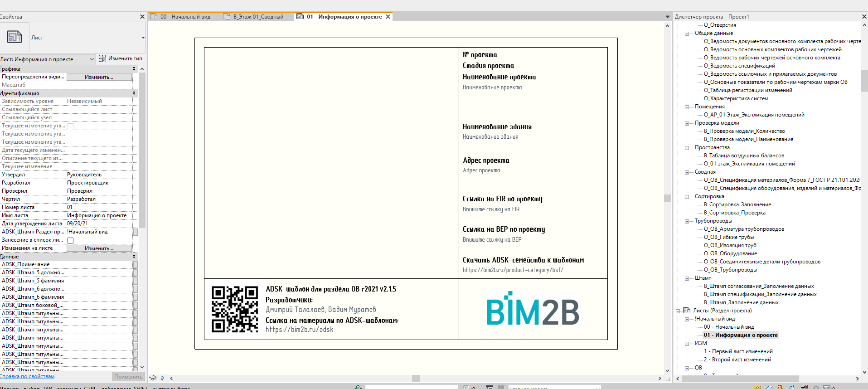The image size is (868, 389).
Task: Collapse the Идентификация properties section
Action: point(134,93)
